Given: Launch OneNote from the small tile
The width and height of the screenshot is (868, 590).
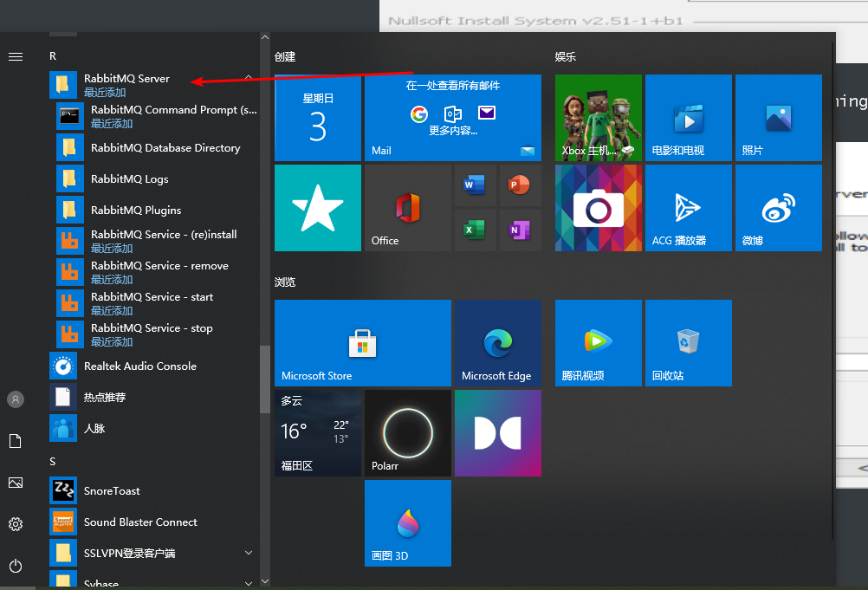Looking at the screenshot, I should coord(521,230).
